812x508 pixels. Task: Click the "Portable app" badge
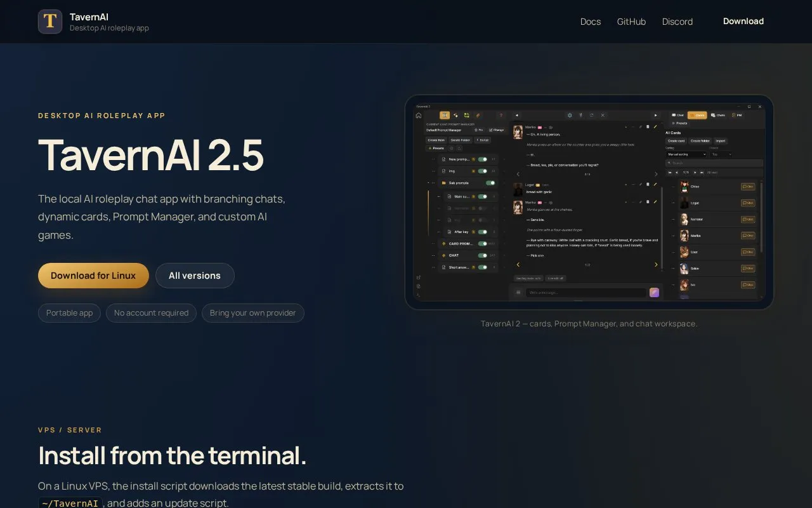[69, 313]
